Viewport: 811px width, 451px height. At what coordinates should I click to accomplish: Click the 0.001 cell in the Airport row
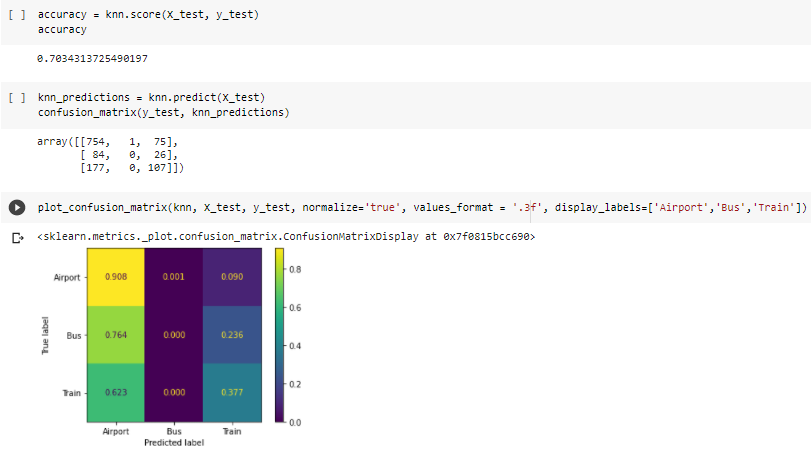pos(173,277)
